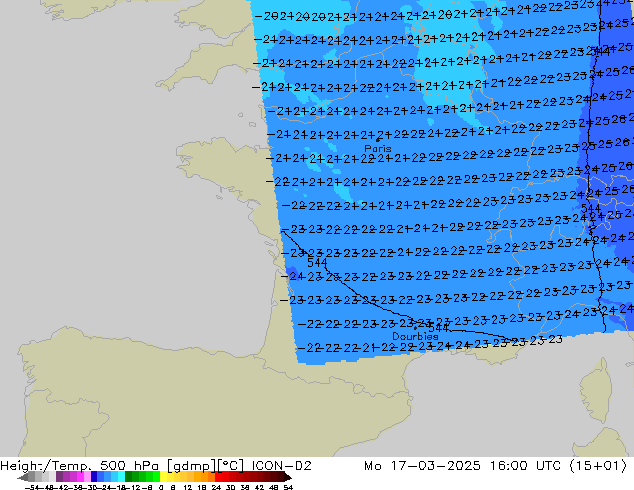The image size is (634, 490).
Task: Click the Paris city label
Action: (x=378, y=148)
